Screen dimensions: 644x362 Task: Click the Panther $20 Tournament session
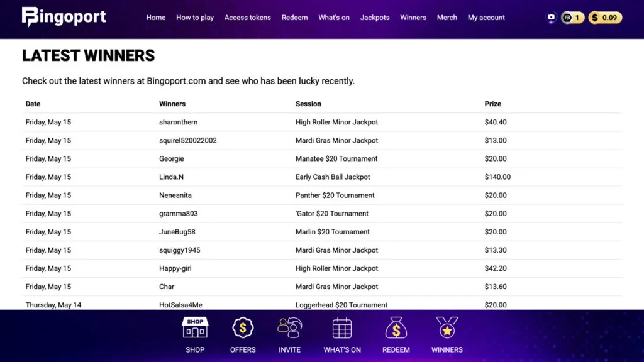pos(335,195)
